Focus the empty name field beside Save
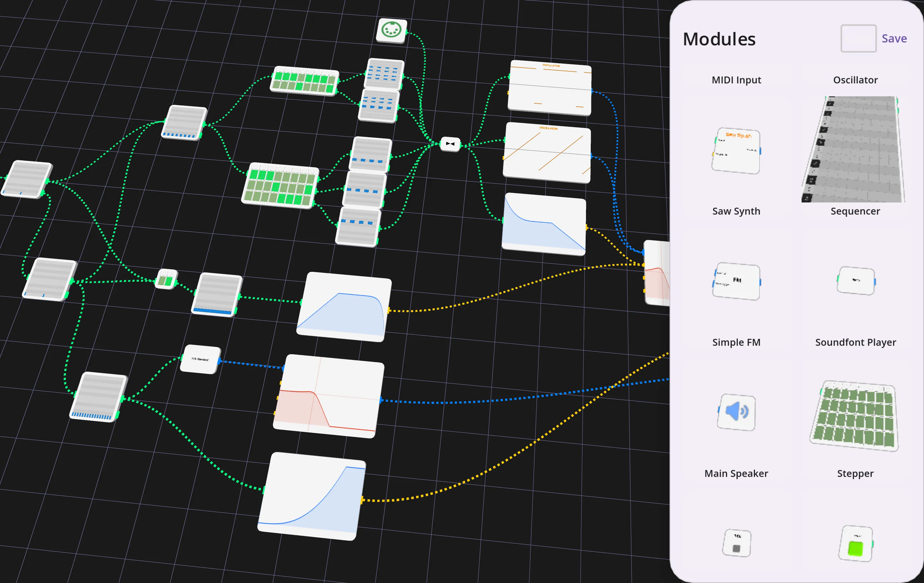Image resolution: width=924 pixels, height=583 pixels. [858, 38]
